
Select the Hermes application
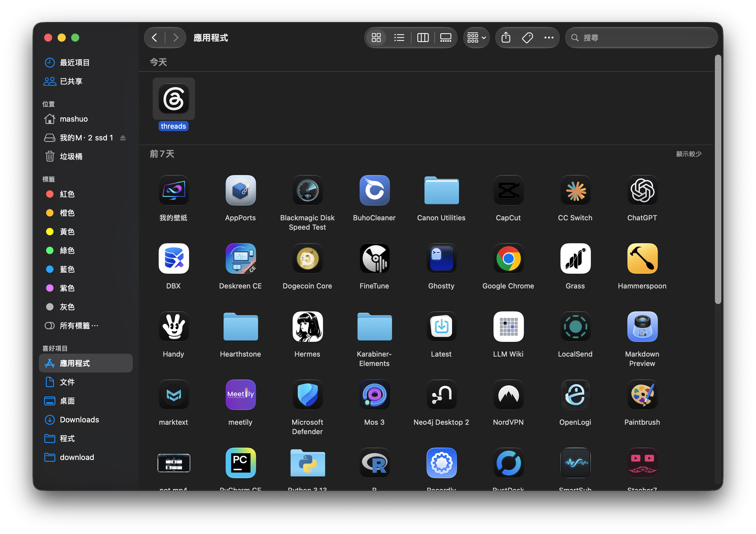(308, 327)
